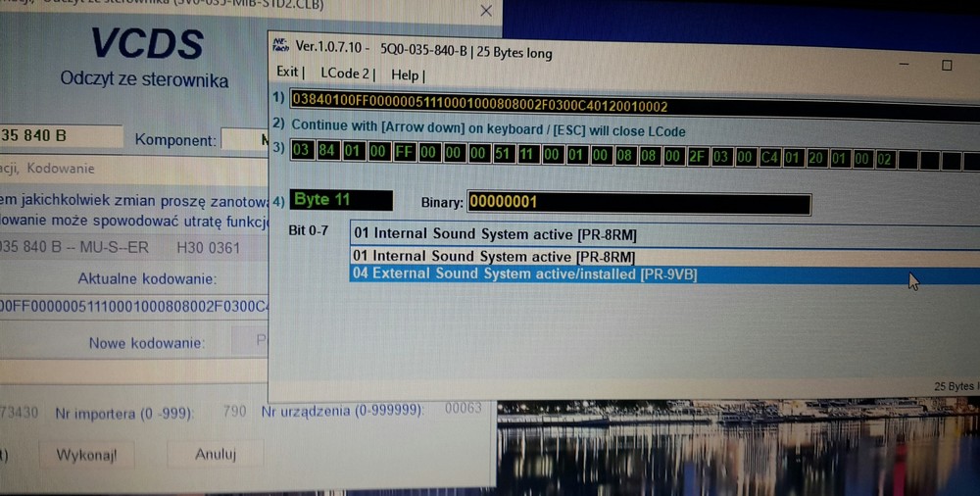Choose 04 External Sound System active/installed
The height and width of the screenshot is (496, 980).
pyautogui.click(x=524, y=274)
